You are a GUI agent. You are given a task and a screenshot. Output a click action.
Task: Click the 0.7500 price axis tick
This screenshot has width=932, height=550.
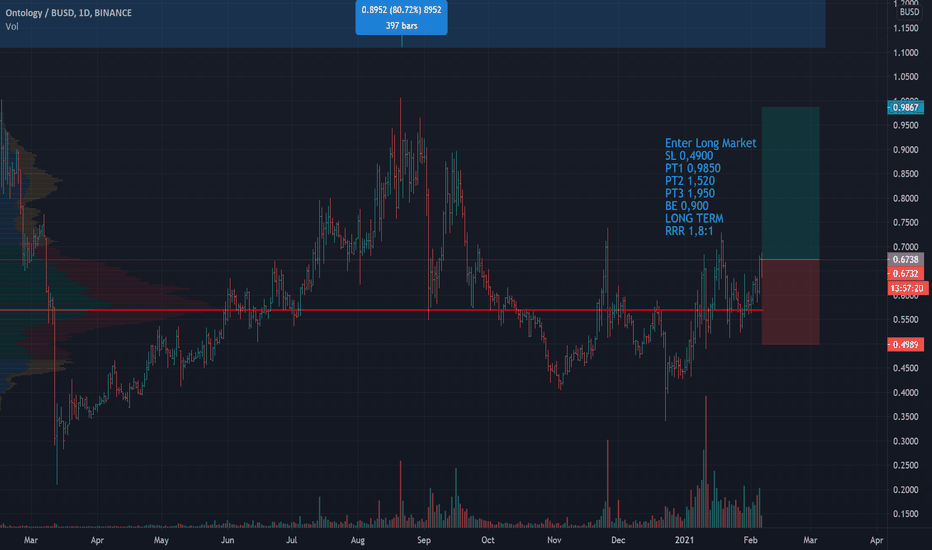coord(905,222)
